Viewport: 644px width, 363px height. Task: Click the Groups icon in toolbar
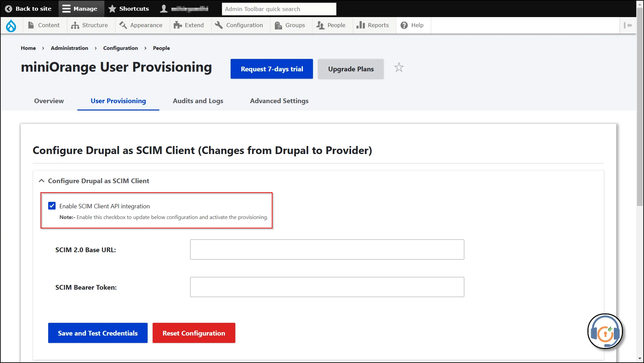[278, 25]
